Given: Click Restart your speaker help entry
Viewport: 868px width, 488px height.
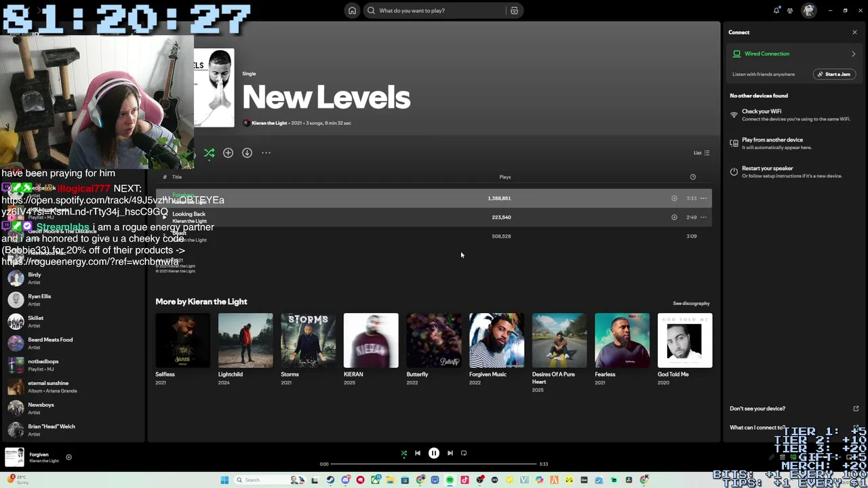Looking at the screenshot, I should (x=795, y=172).
